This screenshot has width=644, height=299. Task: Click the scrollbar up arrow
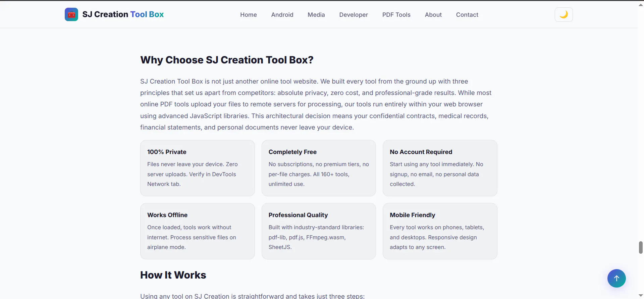pos(641,5)
